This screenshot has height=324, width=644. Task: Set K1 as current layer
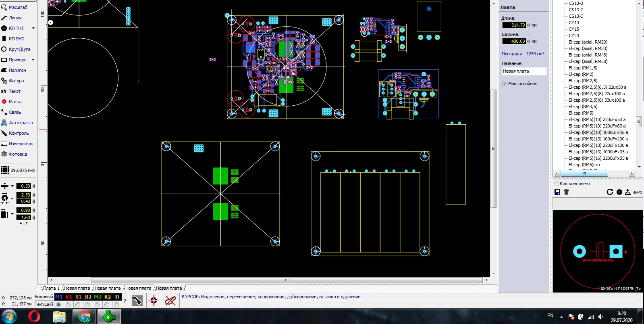tap(68, 305)
